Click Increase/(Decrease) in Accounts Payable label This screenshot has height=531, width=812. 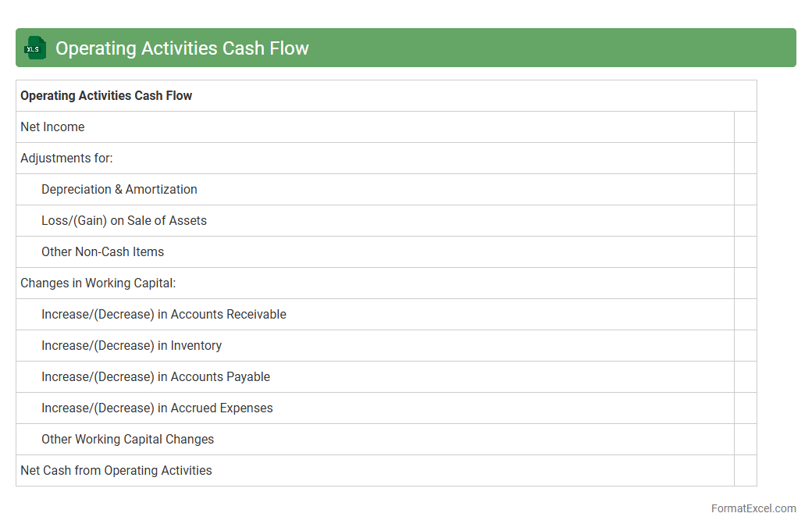pyautogui.click(x=155, y=377)
